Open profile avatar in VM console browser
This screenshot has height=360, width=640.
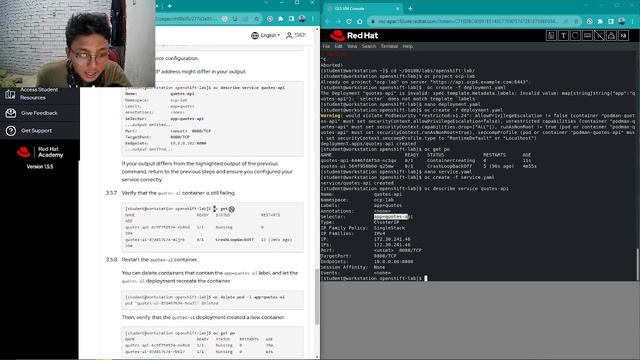pyautogui.click(x=622, y=21)
